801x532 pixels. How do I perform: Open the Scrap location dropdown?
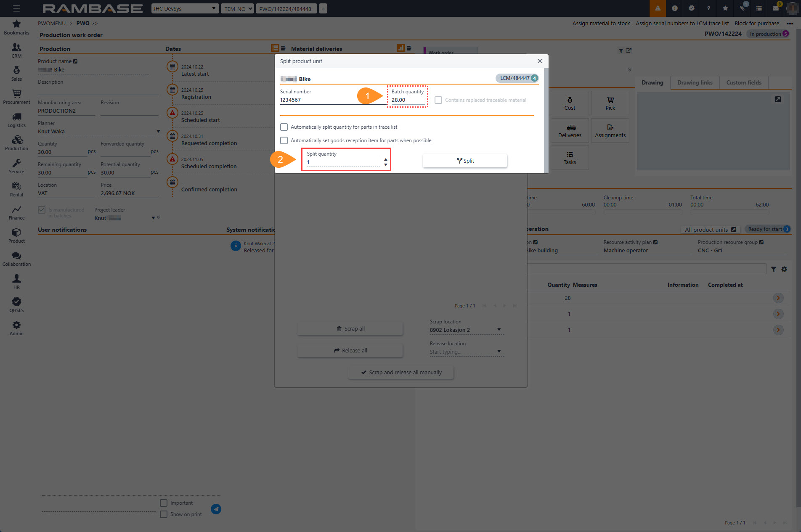[x=499, y=330]
